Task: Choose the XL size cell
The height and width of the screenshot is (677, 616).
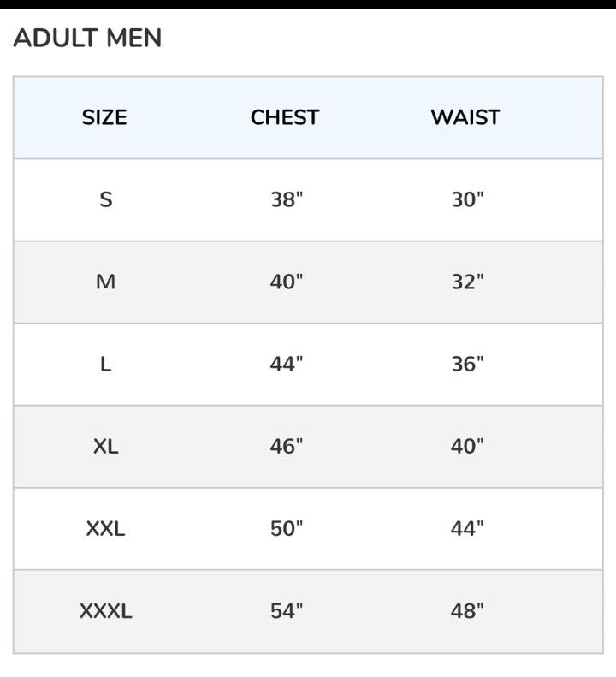Action: (x=105, y=447)
